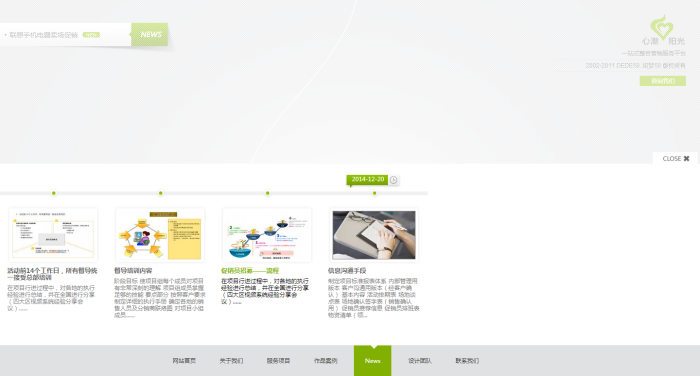
Task: Open '服务项目' in bottom navigation
Action: 279,361
